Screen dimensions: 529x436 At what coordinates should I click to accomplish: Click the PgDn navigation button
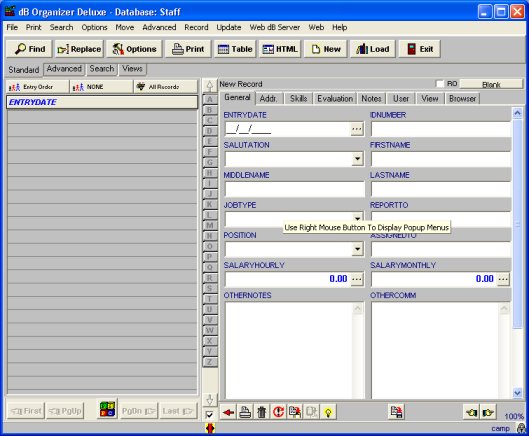click(x=138, y=411)
